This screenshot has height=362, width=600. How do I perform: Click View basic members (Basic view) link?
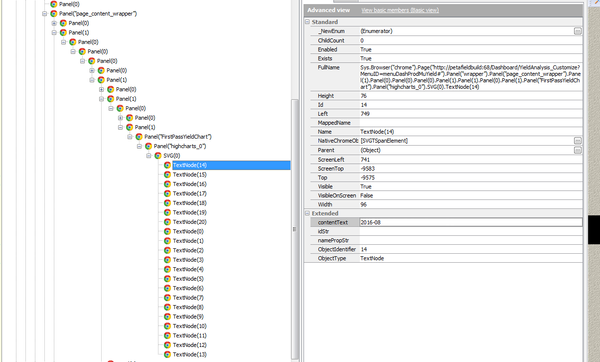tap(400, 10)
